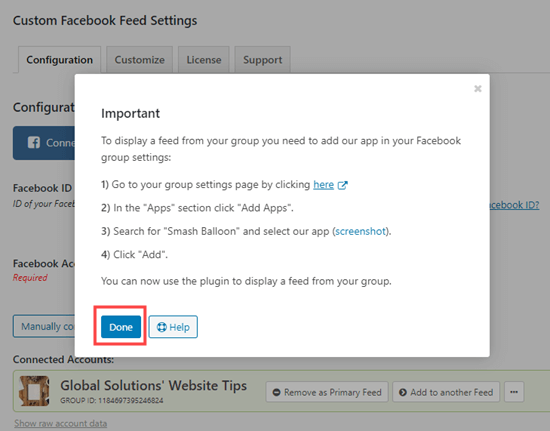
Task: Open the Customize tab
Action: (140, 60)
